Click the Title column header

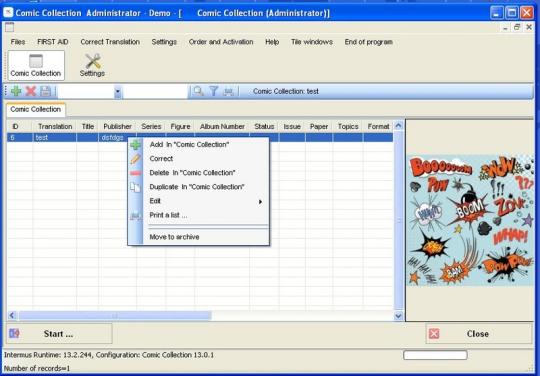(x=87, y=126)
